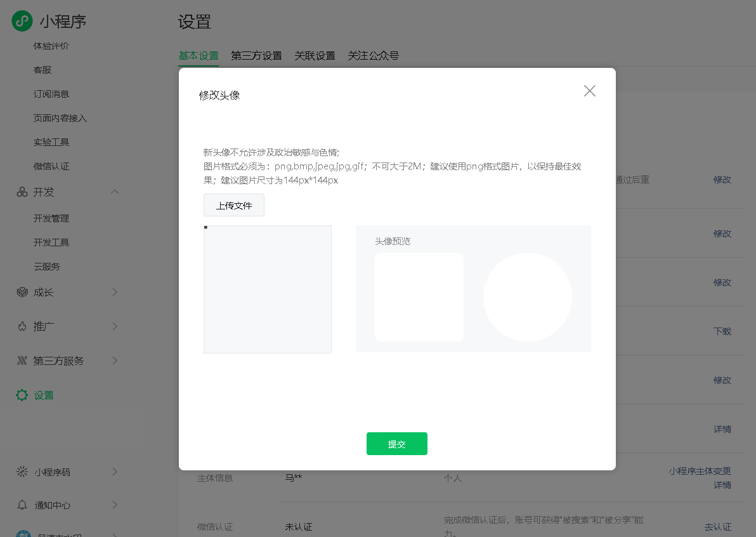This screenshot has width=756, height=537.
Task: Click the 设置 gear icon
Action: tap(22, 395)
